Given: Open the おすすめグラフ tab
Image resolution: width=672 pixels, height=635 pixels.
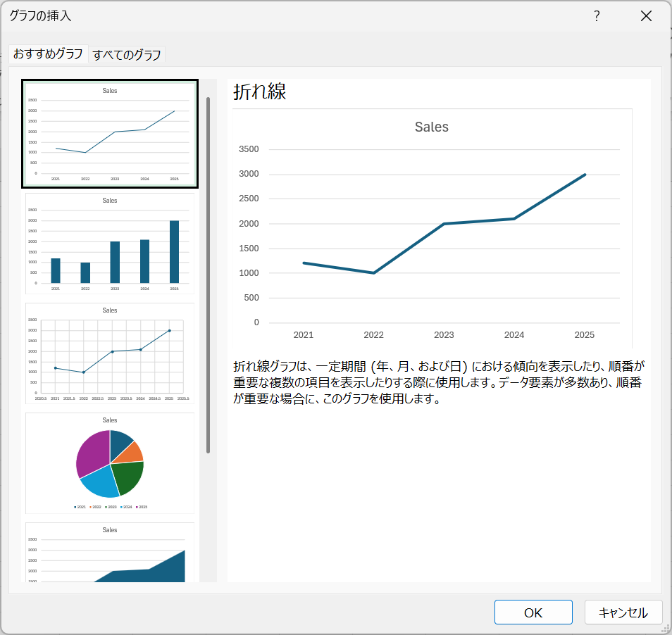Looking at the screenshot, I should click(48, 54).
